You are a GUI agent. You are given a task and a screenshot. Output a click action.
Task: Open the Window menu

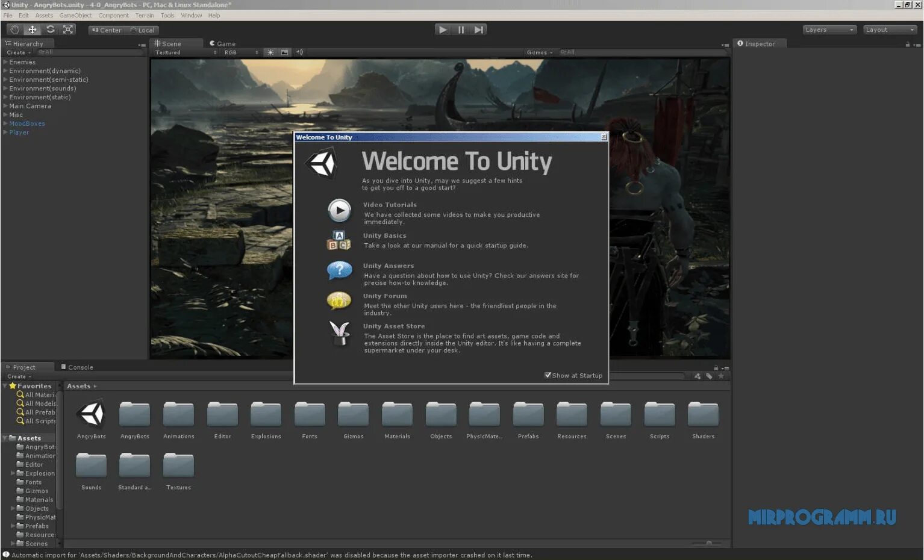click(x=192, y=16)
